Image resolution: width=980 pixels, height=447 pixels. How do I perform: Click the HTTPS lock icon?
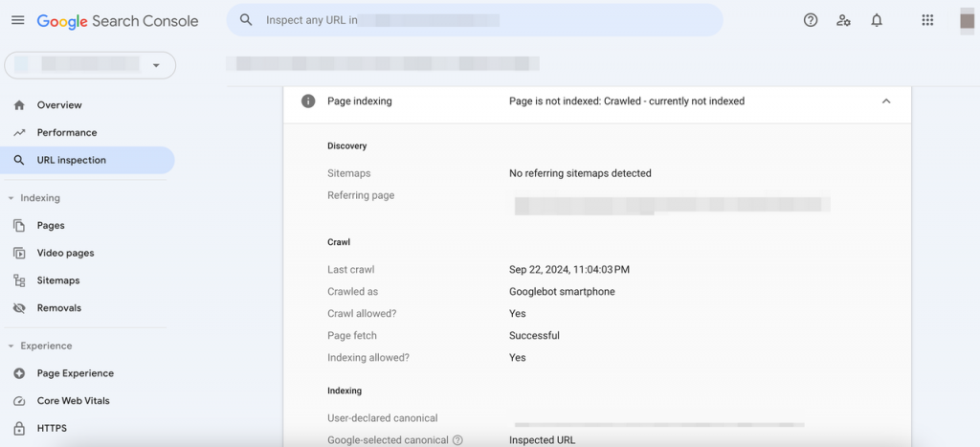click(19, 429)
